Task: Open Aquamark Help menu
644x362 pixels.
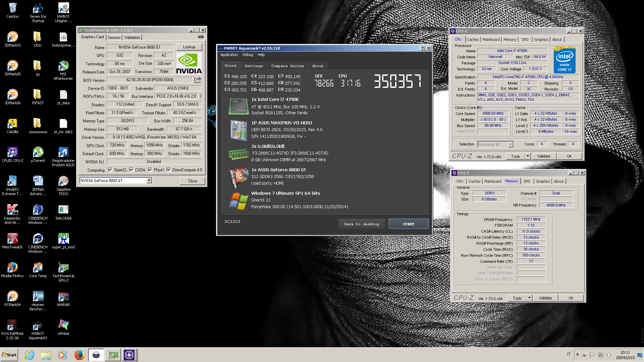Action: tap(261, 55)
